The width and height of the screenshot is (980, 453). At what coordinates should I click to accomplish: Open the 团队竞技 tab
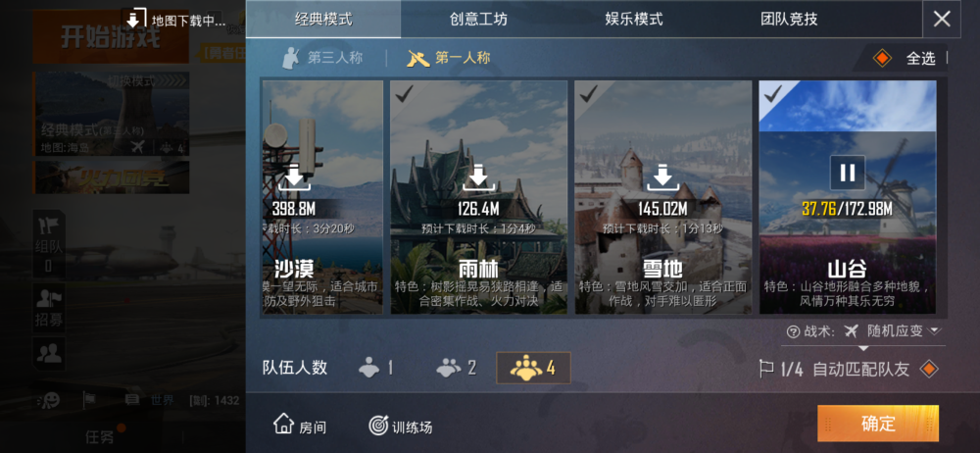tap(789, 20)
